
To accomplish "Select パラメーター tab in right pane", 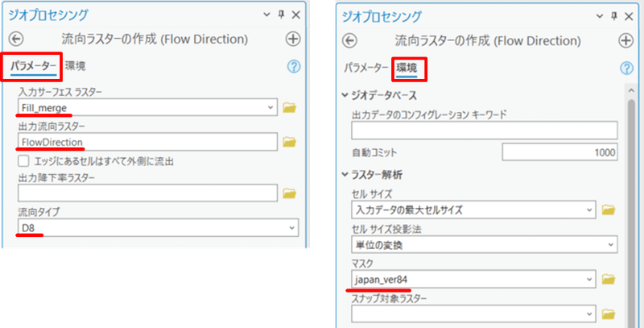I will (x=366, y=67).
